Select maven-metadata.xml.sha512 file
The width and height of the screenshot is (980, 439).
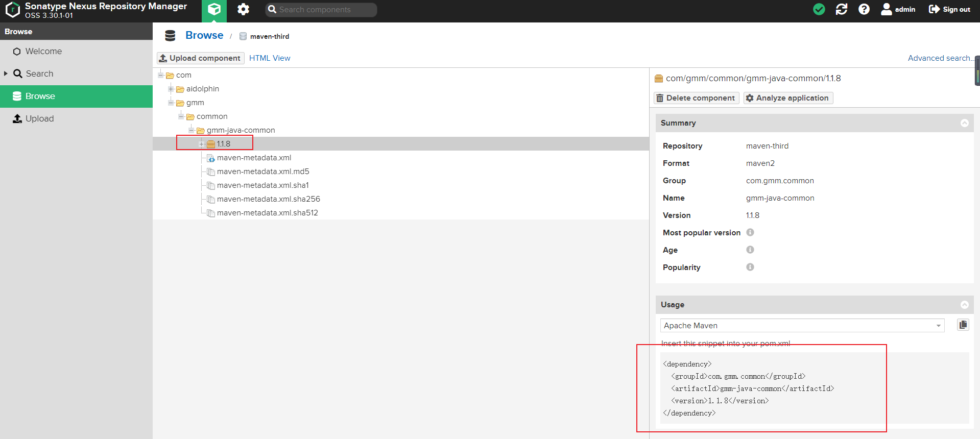[x=268, y=213]
